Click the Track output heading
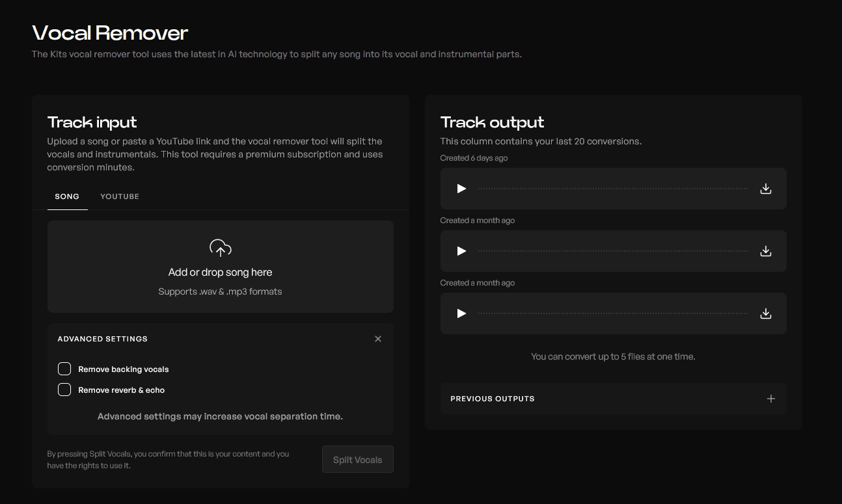The image size is (842, 504). [492, 122]
